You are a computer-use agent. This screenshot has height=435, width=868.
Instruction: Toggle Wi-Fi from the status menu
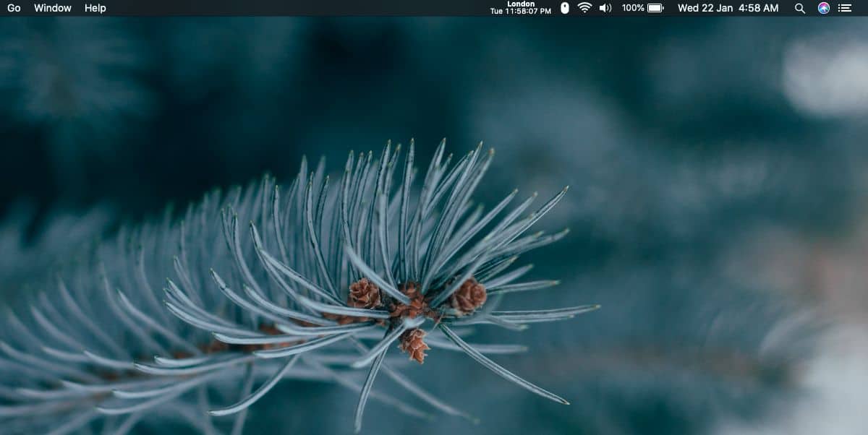coord(583,8)
